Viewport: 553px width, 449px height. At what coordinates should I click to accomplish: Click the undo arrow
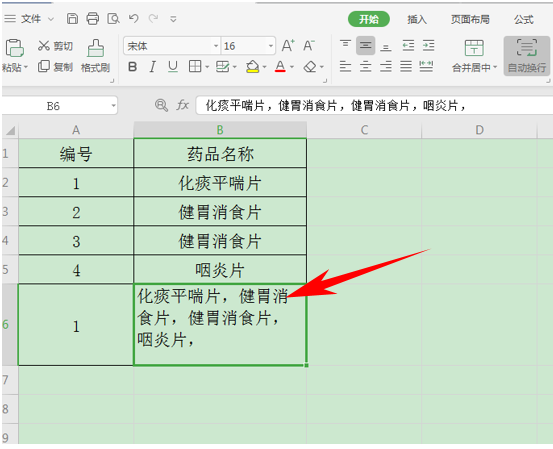(133, 18)
